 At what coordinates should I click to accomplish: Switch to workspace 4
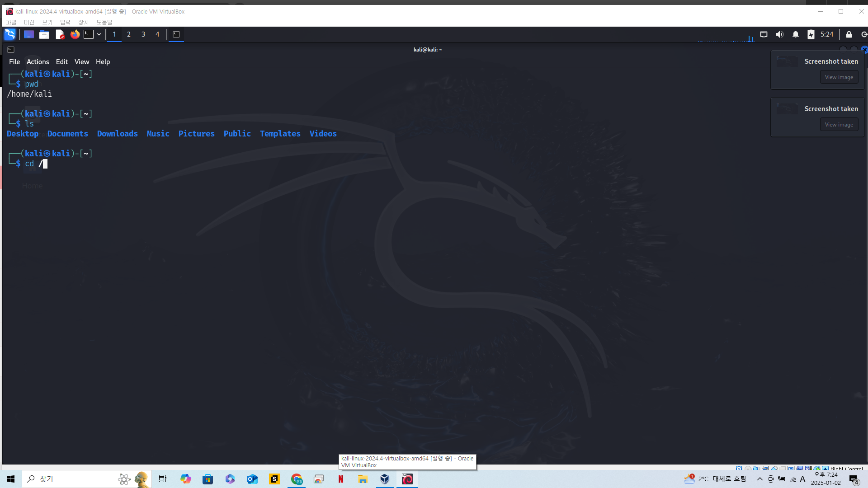click(157, 34)
